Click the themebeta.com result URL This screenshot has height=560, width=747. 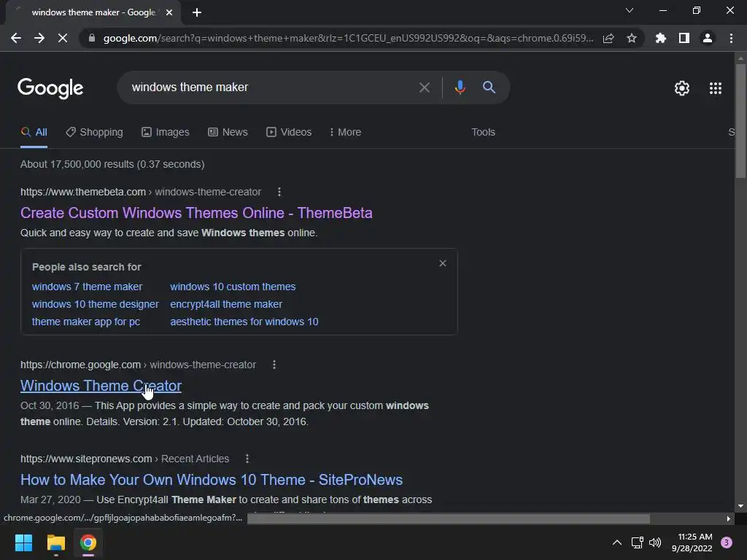pos(141,192)
